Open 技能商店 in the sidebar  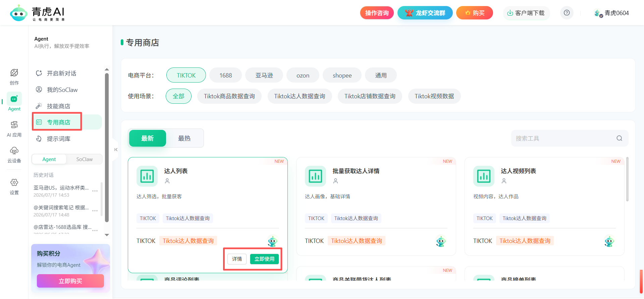tap(67, 106)
